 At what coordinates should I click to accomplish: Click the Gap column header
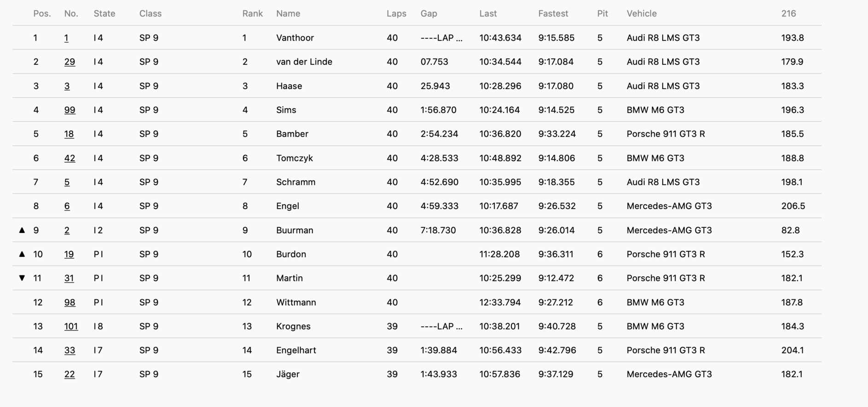428,13
